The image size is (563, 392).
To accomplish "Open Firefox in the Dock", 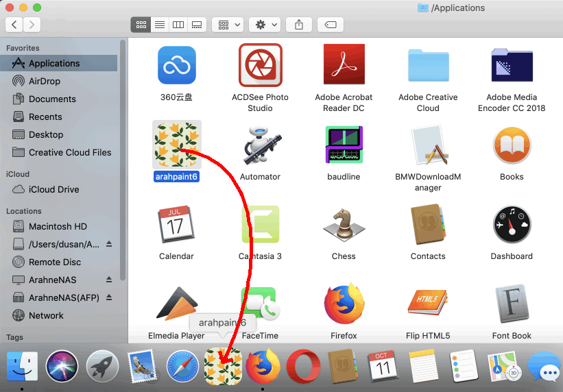I will click(x=263, y=367).
